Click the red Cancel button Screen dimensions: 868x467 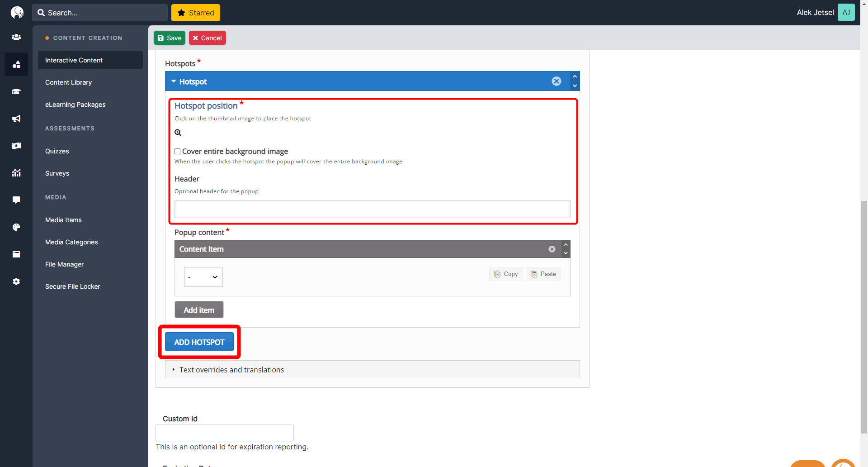[208, 38]
